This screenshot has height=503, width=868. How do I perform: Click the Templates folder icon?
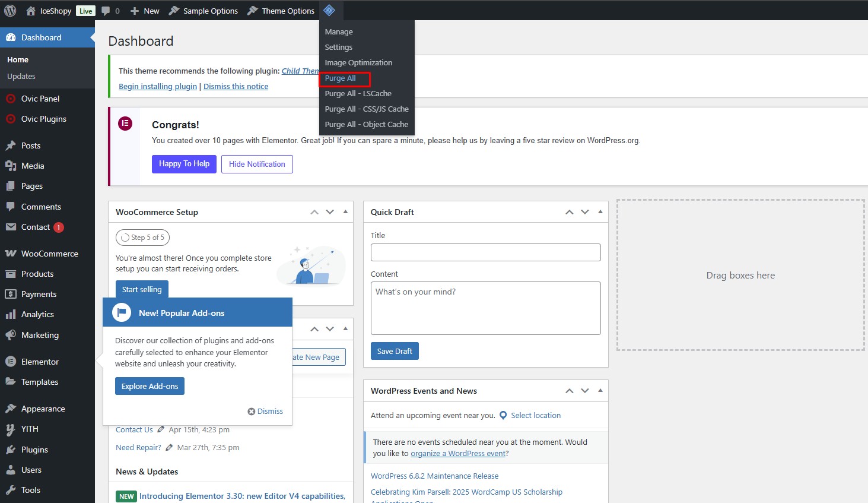click(x=11, y=382)
